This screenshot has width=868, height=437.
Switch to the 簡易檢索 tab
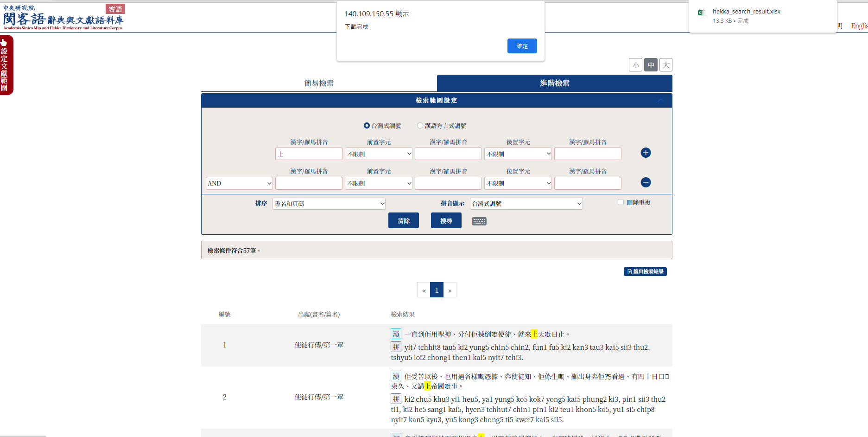click(x=319, y=83)
